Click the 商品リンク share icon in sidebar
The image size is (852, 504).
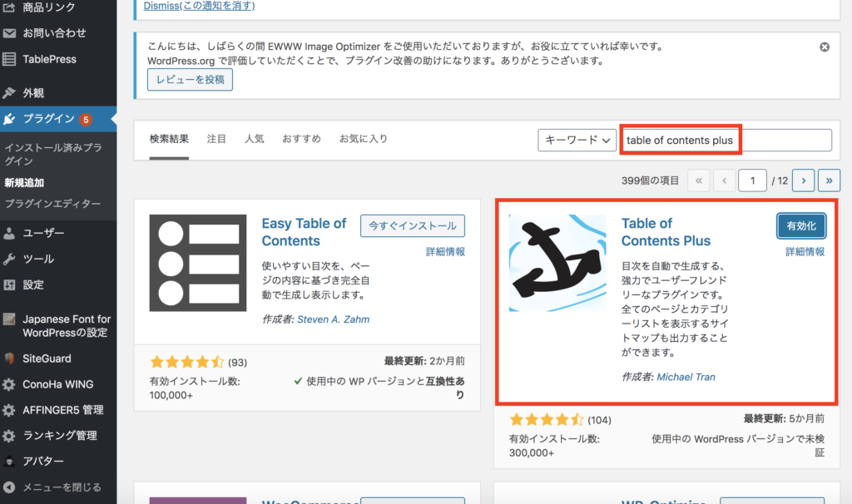click(9, 7)
